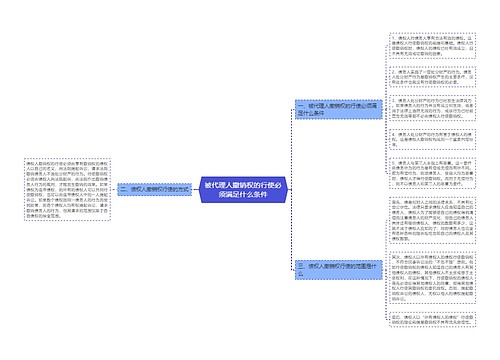Click connector stub entering branch 一 node
Viewport: 500px width, 360px height.
pyautogui.click(x=293, y=109)
